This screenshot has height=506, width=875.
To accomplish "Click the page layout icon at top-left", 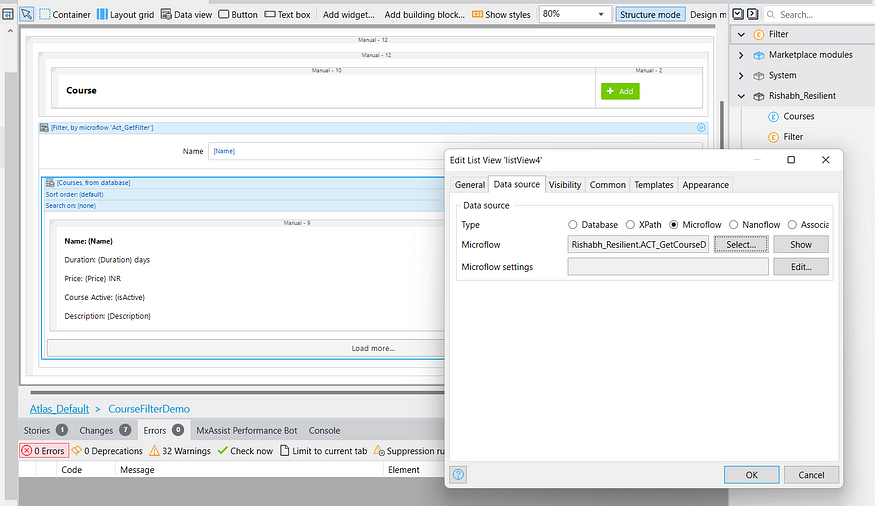I will 8,14.
